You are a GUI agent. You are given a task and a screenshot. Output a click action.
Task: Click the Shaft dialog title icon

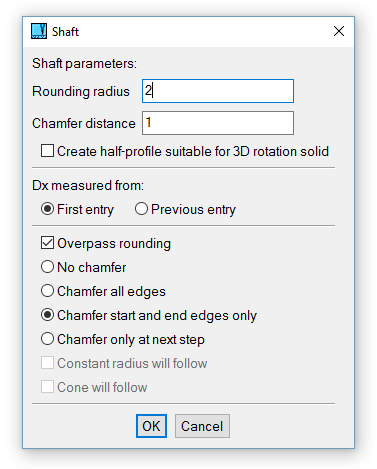(x=39, y=31)
